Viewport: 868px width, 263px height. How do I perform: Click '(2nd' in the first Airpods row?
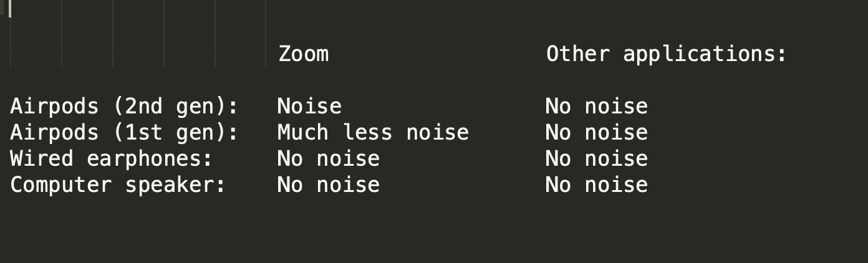click(138, 107)
